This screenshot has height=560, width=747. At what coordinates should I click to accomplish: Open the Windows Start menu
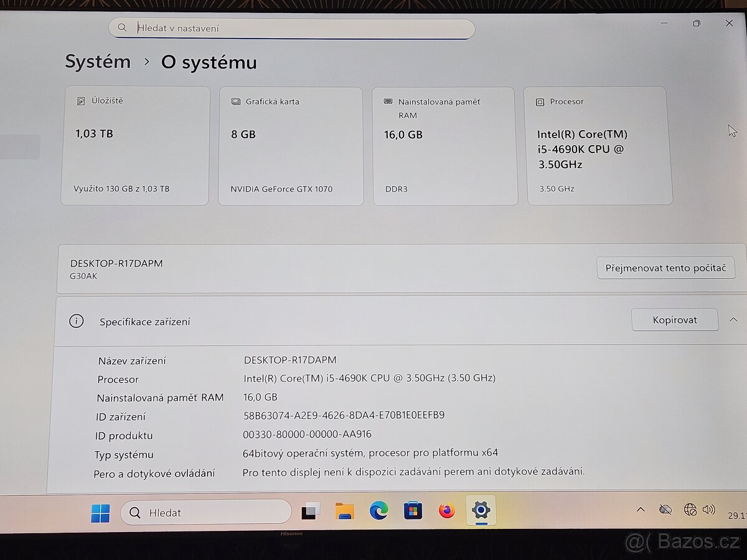[100, 513]
